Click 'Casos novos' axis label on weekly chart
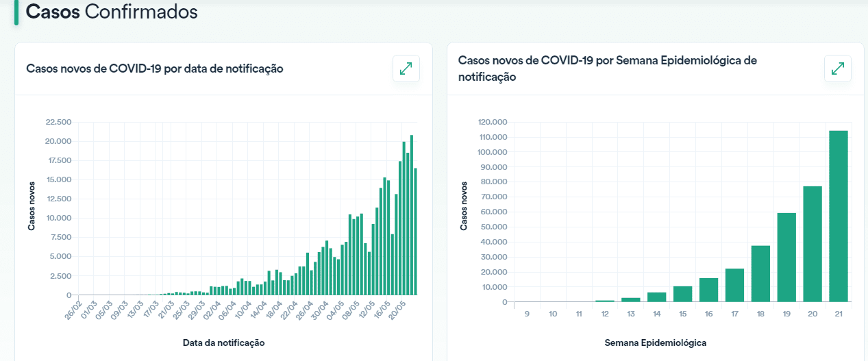 pyautogui.click(x=464, y=205)
